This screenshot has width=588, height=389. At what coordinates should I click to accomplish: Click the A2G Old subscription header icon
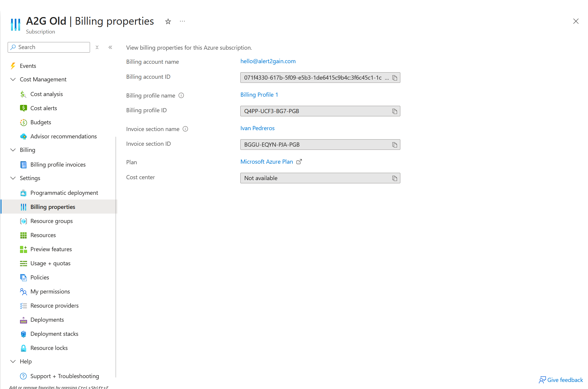click(15, 24)
